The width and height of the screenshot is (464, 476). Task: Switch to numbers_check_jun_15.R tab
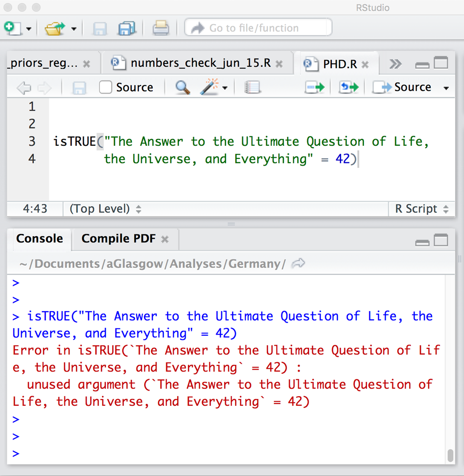[x=194, y=64]
